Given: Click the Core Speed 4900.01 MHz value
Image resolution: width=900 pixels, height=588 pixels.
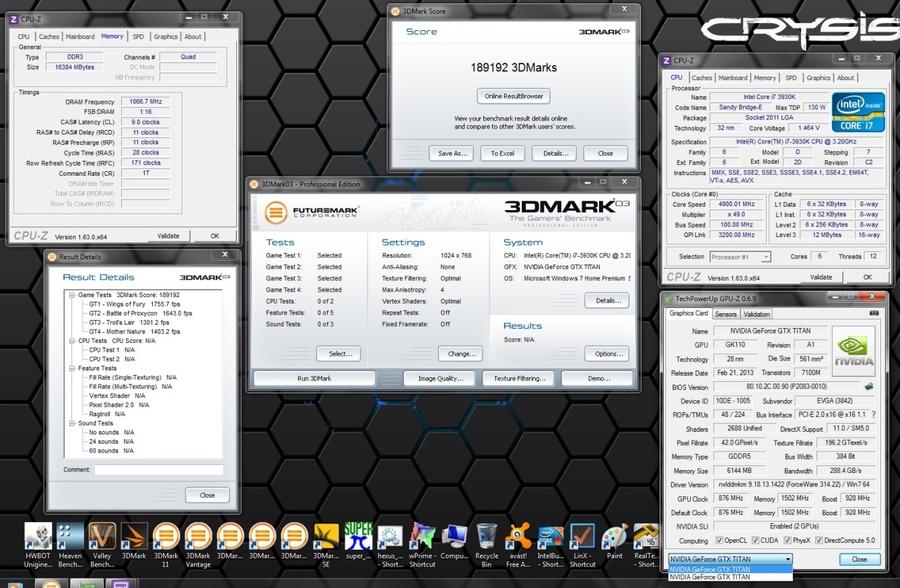Looking at the screenshot, I should 737,204.
